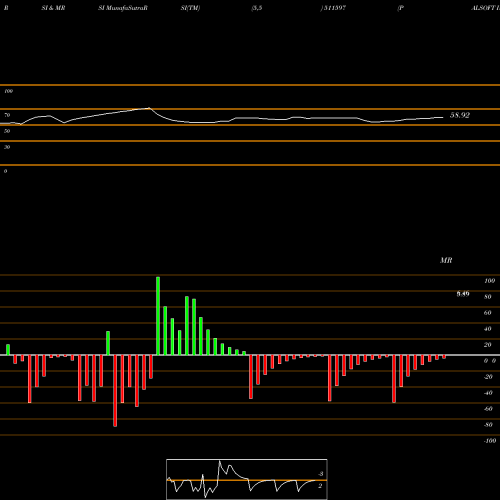Click the 5.49 value in MR panel
500x500 pixels.
(463, 294)
